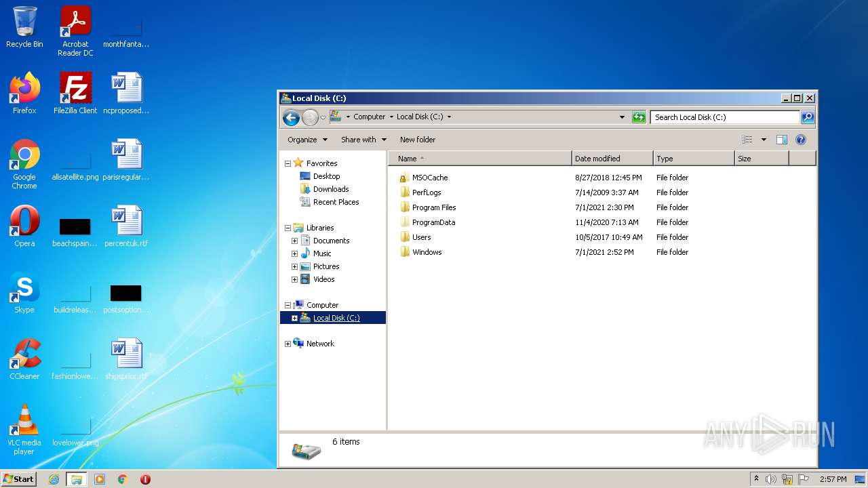This screenshot has width=868, height=488.
Task: Select the ProgramData folder icon
Action: [404, 222]
